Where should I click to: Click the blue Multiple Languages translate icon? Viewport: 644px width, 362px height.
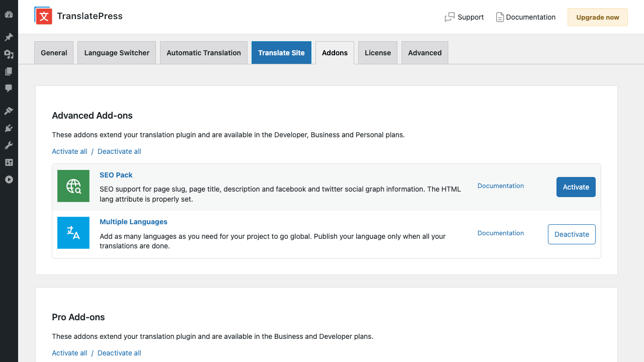point(73,233)
